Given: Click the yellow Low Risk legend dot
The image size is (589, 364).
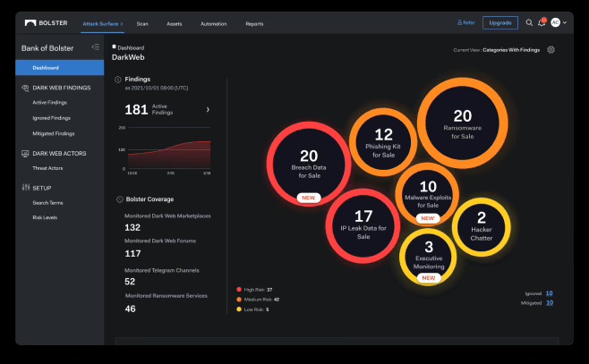Looking at the screenshot, I should pyautogui.click(x=239, y=309).
